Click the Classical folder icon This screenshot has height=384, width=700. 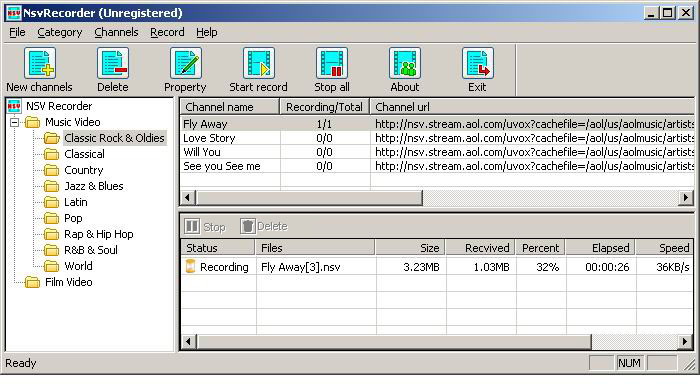51,154
